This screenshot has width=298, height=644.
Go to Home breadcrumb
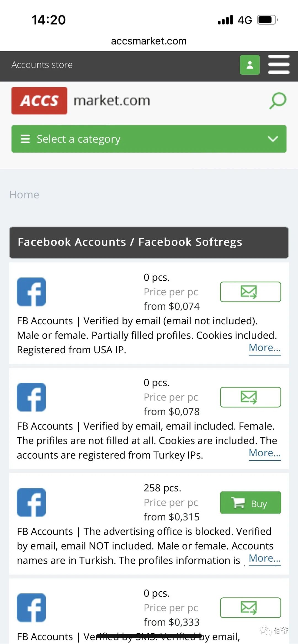pos(24,195)
